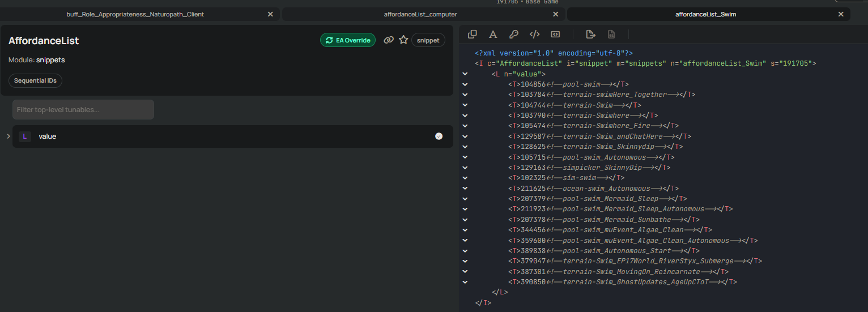Click the EA Override button

coord(347,40)
